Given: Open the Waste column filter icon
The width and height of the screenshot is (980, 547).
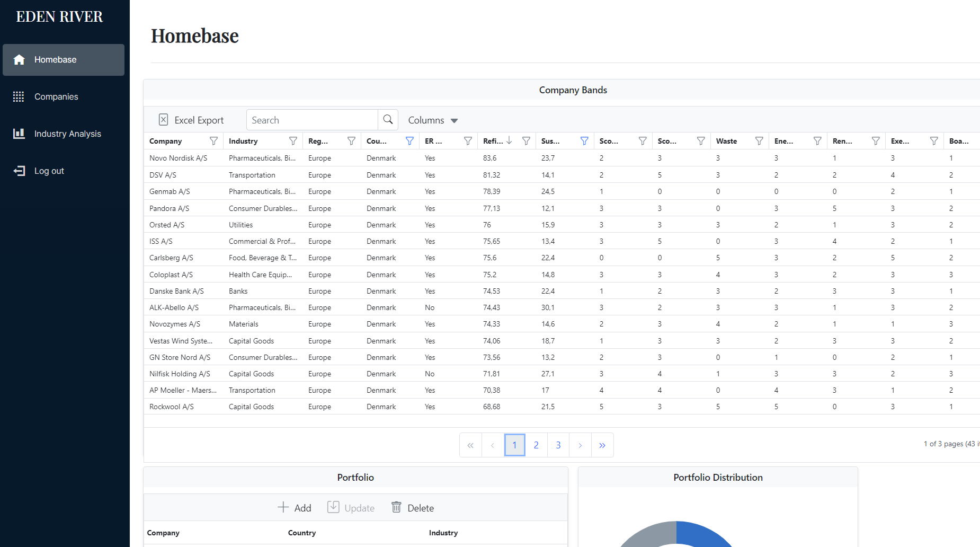Looking at the screenshot, I should (x=759, y=141).
